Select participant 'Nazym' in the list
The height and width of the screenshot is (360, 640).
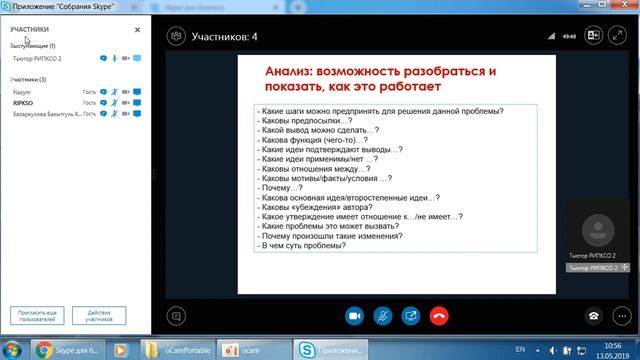point(22,92)
